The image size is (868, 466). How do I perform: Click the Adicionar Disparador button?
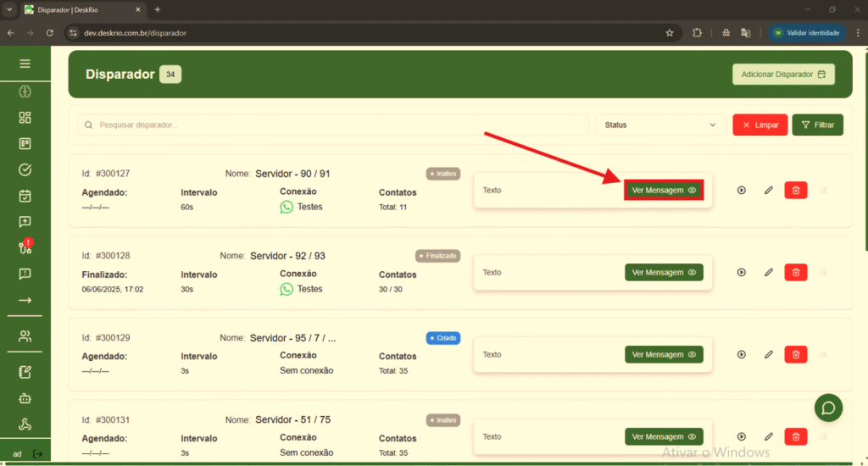[782, 75]
